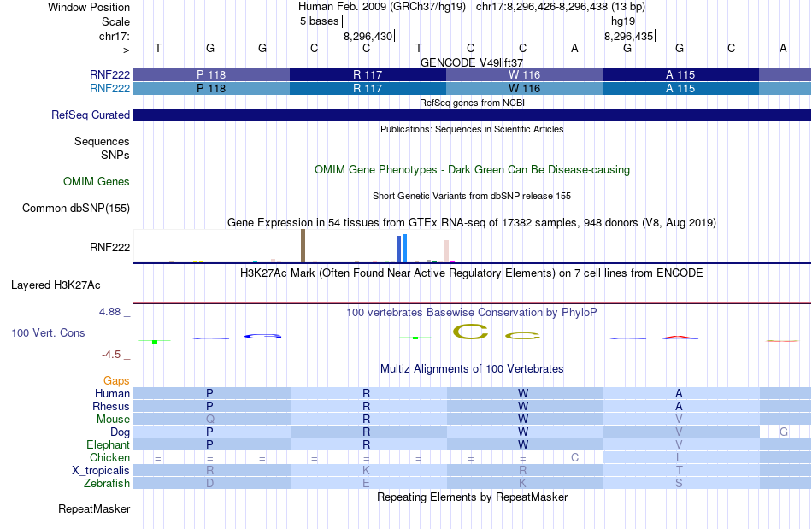This screenshot has width=812, height=529.
Task: Click codon R 117 in dark GENCODE row
Action: (368, 74)
